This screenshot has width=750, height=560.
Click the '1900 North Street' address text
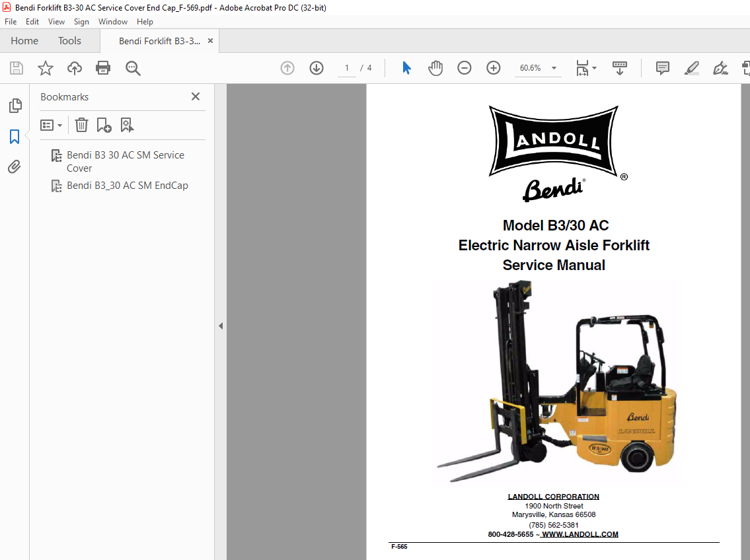pyautogui.click(x=554, y=506)
